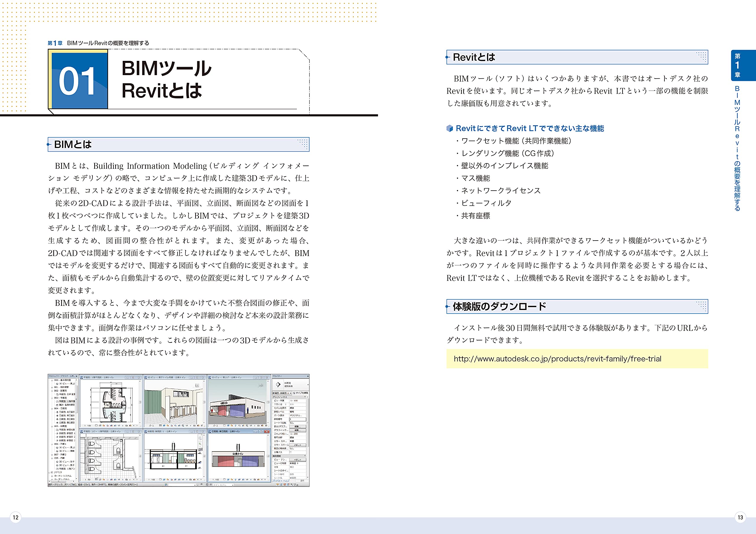
Task: Activate 3D ビュー: 見上げ view window title
Action: click(x=227, y=377)
